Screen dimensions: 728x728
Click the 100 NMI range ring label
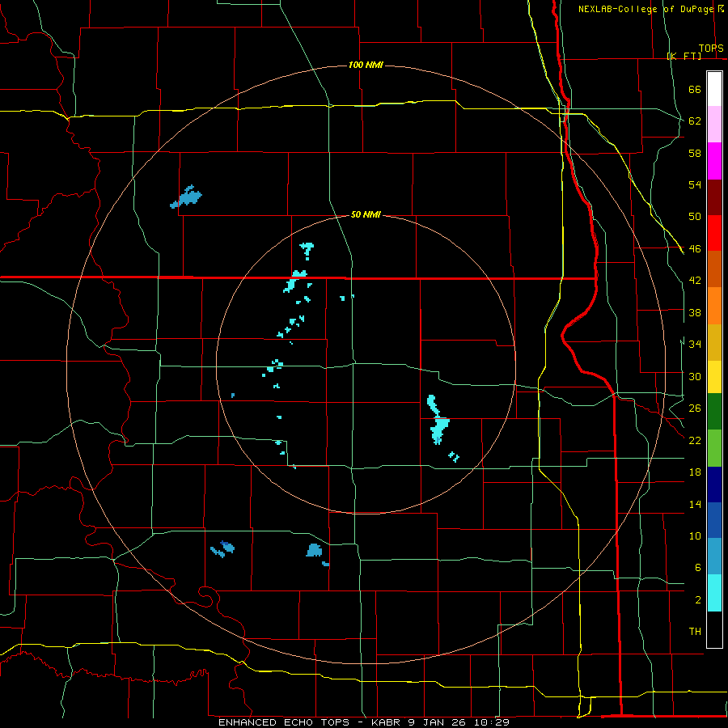pyautogui.click(x=366, y=65)
